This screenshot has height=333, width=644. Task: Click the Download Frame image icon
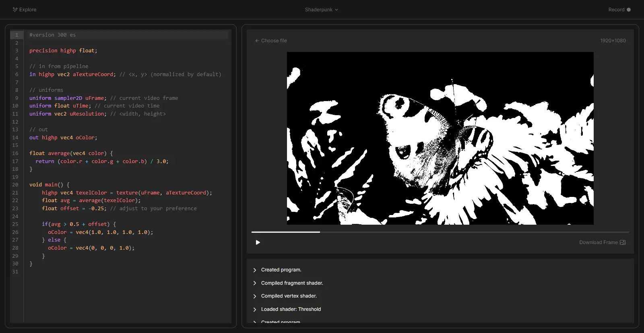(x=623, y=242)
